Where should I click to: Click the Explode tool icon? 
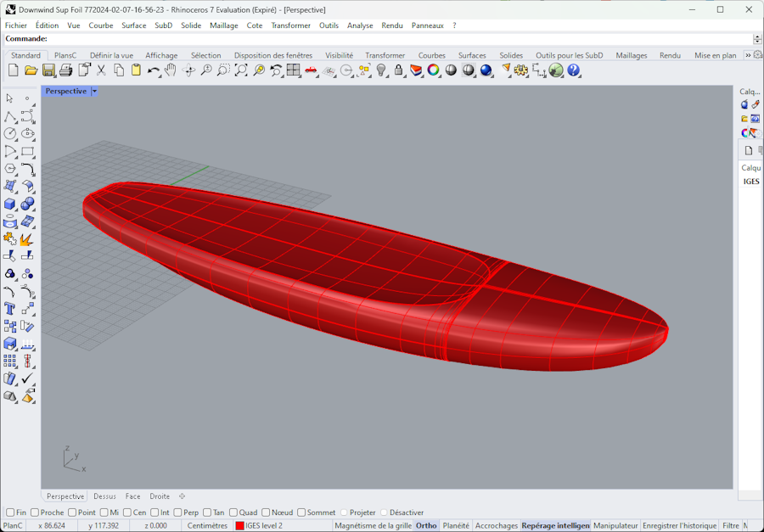(x=27, y=239)
